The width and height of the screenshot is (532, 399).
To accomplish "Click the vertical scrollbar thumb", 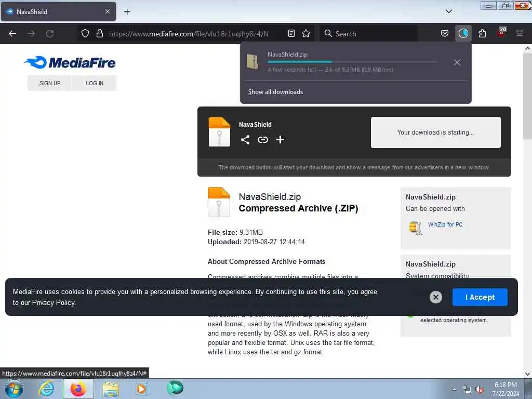I will point(527,96).
